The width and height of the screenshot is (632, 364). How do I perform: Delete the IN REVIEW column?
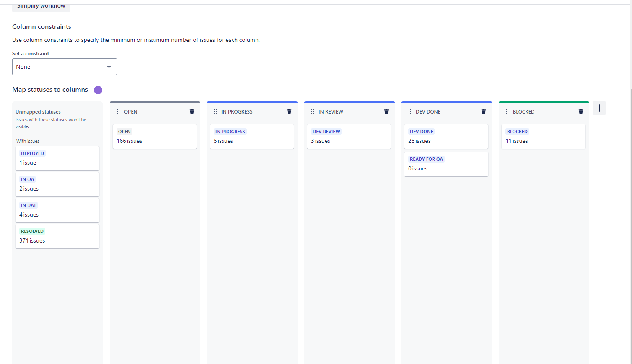pyautogui.click(x=386, y=111)
